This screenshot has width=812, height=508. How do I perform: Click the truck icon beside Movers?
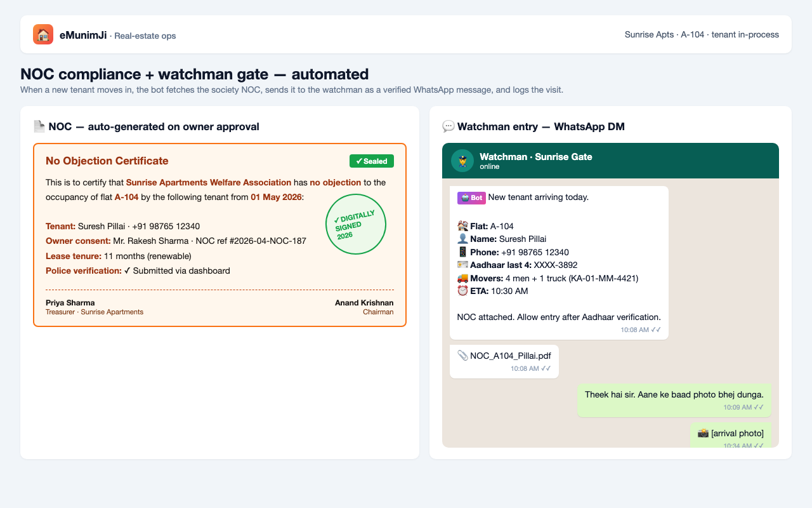[x=462, y=278]
